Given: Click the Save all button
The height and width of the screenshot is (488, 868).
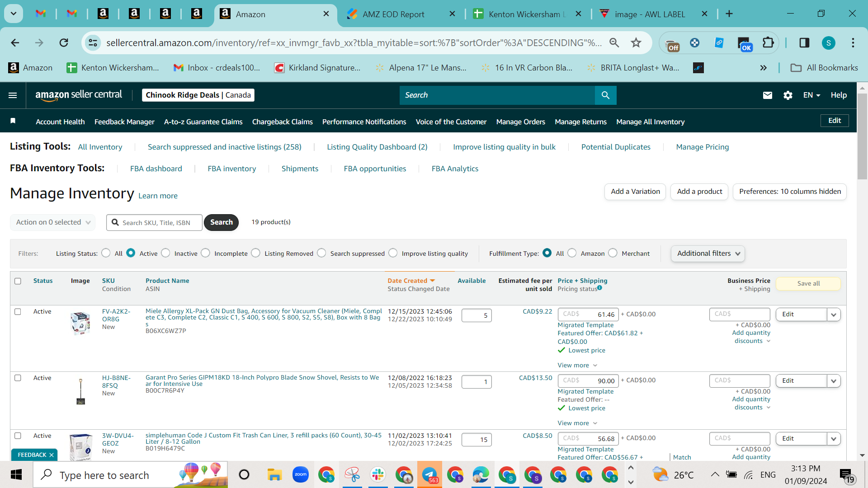Looking at the screenshot, I should point(808,284).
